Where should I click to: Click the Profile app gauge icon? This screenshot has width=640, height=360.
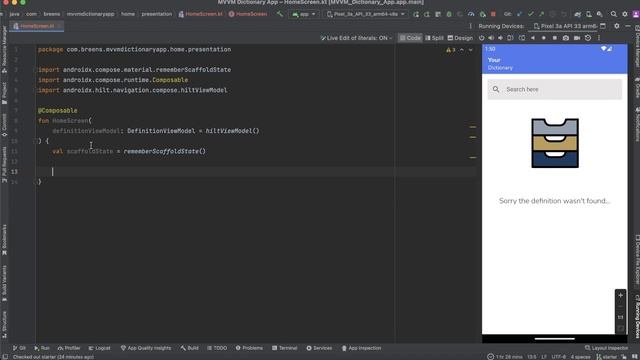coord(471,14)
